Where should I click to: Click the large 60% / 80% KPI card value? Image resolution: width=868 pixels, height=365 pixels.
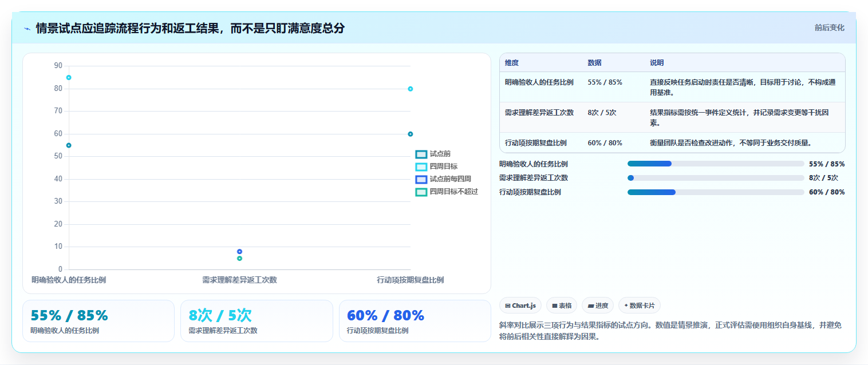[x=385, y=315]
